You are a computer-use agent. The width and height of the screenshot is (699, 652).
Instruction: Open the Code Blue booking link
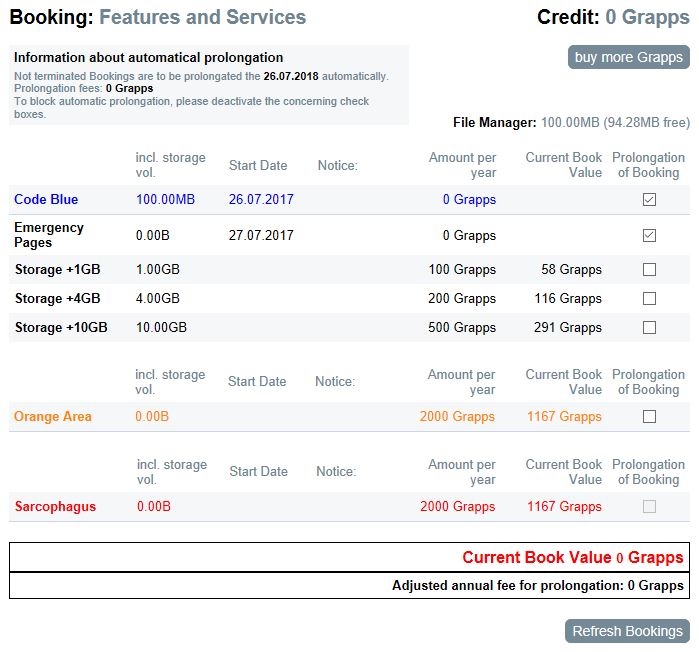[x=46, y=199]
